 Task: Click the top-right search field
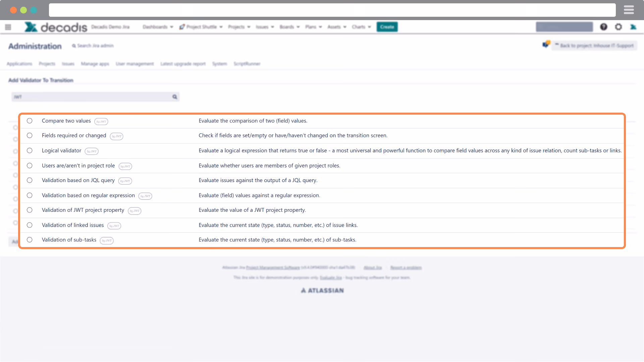tap(564, 27)
